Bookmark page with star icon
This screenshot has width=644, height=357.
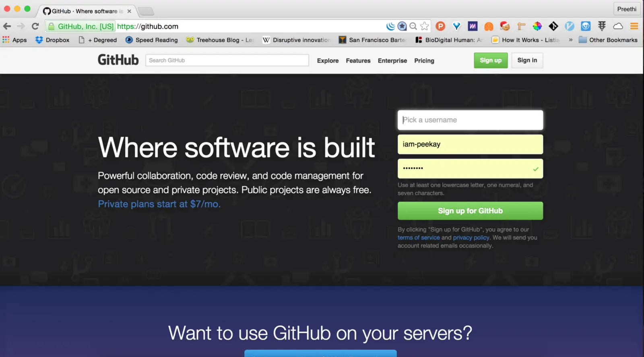[x=424, y=26]
